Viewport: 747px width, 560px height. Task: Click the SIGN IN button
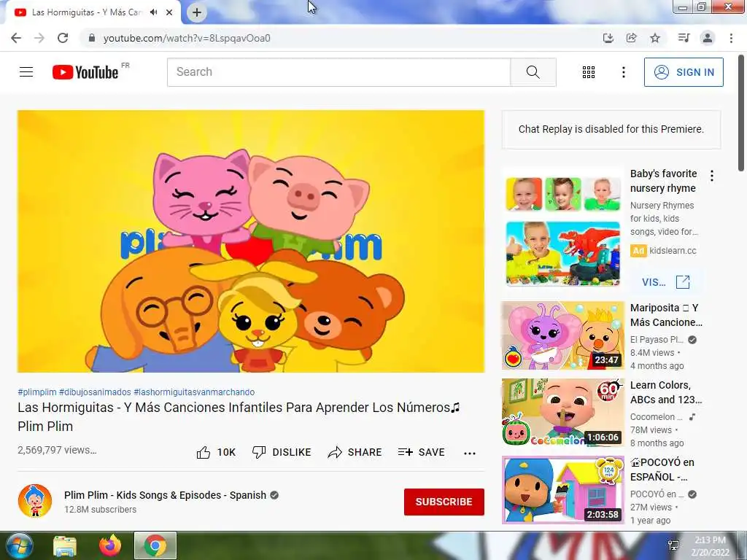click(x=684, y=72)
